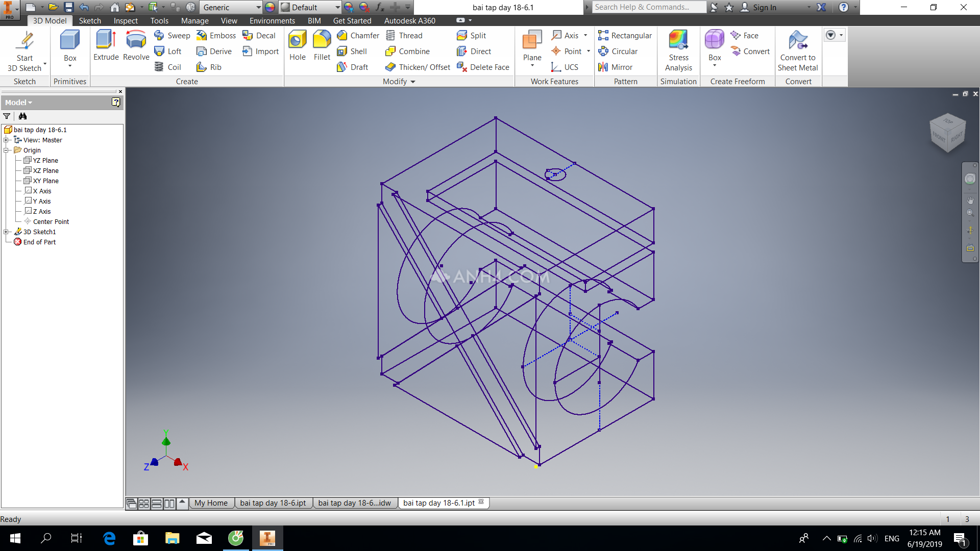
Task: Open File Explorer from taskbar
Action: [172, 538]
